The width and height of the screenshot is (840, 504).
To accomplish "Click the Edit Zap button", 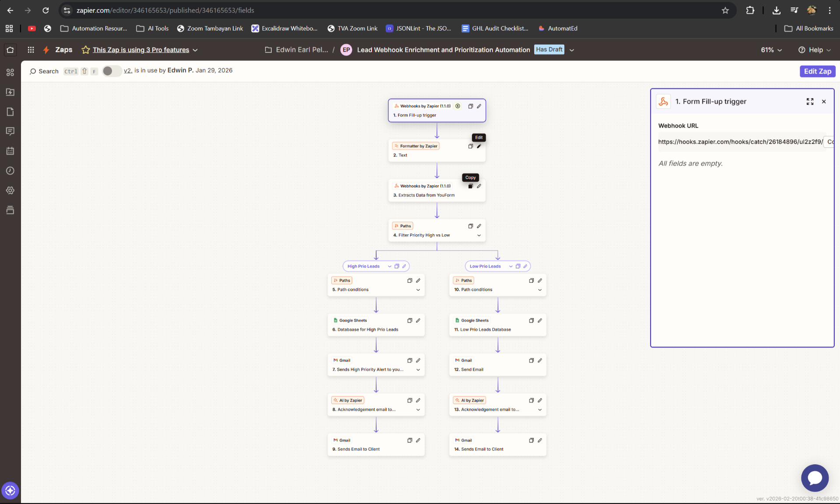I will (817, 71).
